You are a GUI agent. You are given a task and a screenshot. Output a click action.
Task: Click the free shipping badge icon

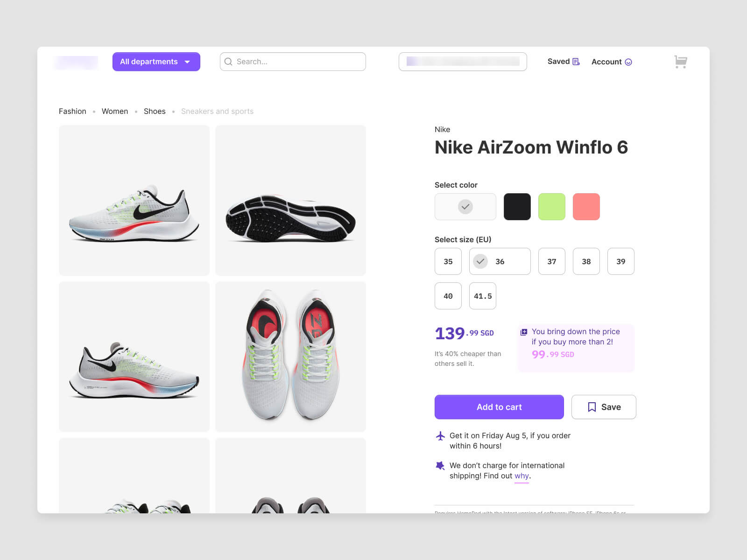(x=440, y=465)
